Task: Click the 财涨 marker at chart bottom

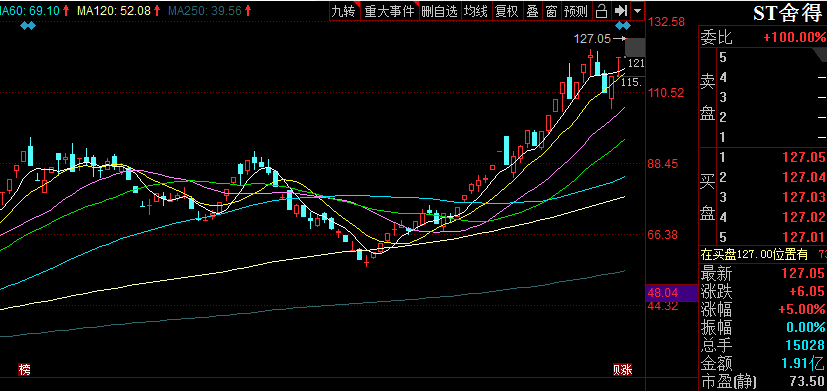Action: 622,369
